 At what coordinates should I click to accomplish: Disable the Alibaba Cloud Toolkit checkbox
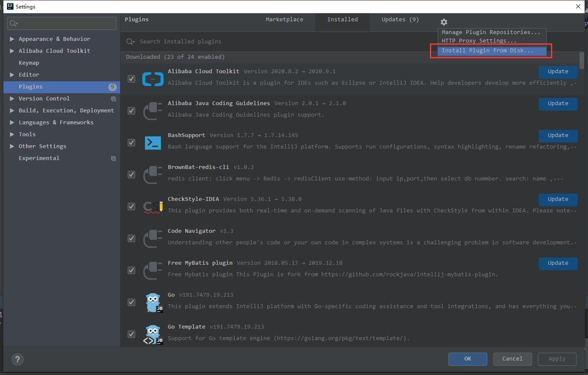pos(132,79)
